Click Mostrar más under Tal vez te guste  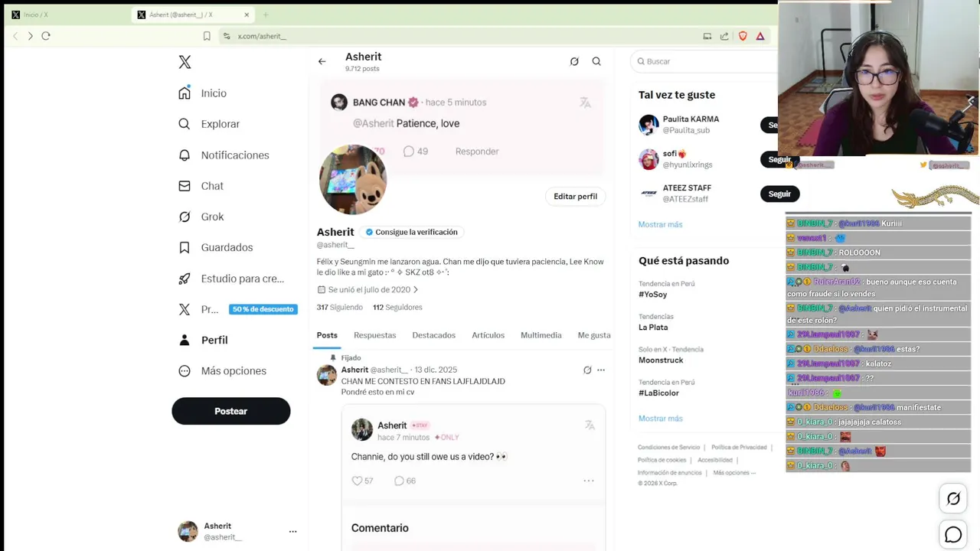660,224
